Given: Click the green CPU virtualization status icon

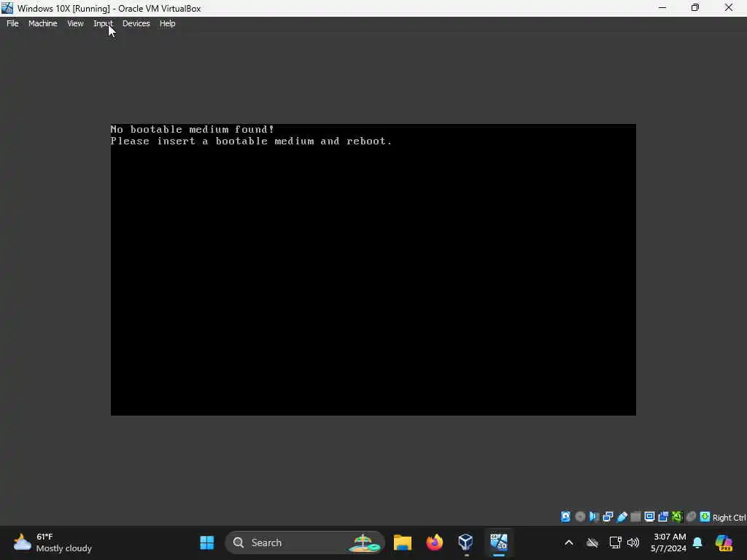Looking at the screenshot, I should [x=677, y=517].
